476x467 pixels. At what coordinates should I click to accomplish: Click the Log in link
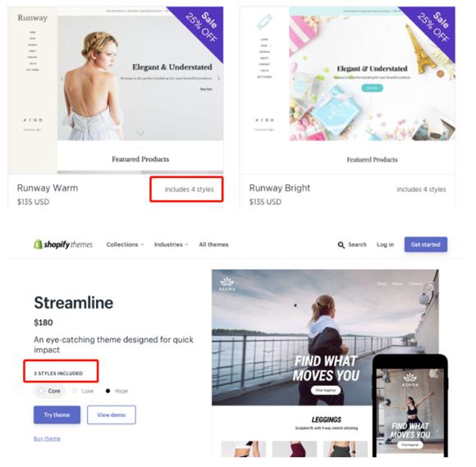coord(385,245)
